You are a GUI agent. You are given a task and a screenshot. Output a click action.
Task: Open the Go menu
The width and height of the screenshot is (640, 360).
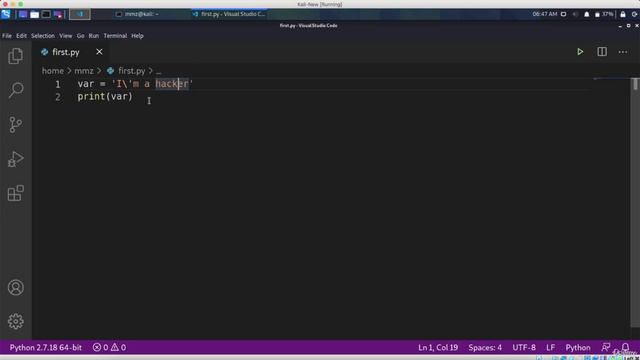(80, 36)
